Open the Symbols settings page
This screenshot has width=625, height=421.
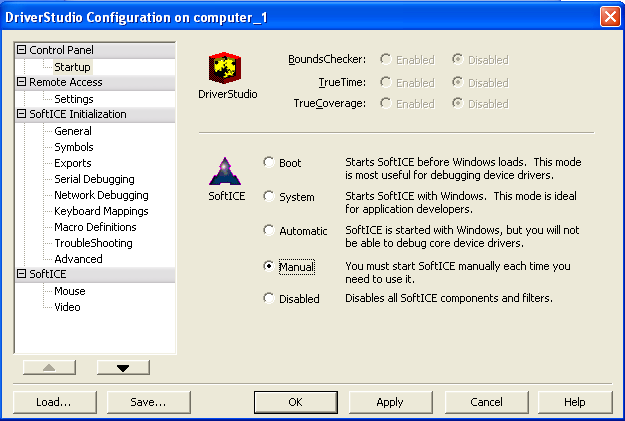[73, 147]
